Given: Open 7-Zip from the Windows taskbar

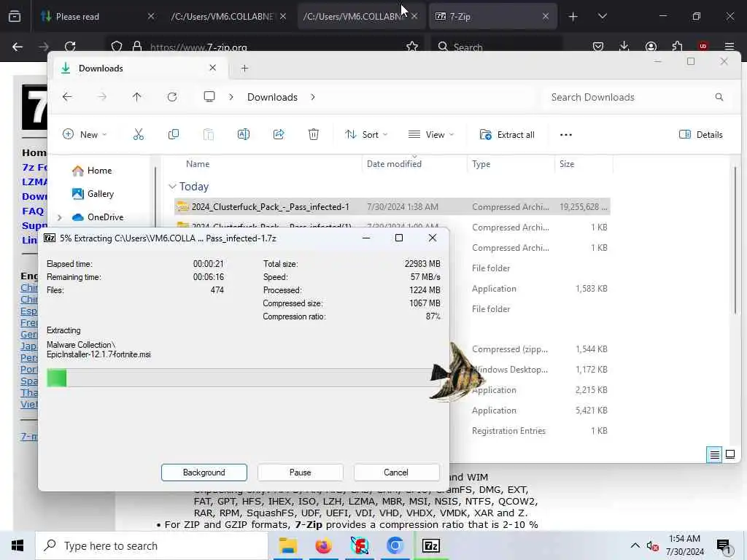Looking at the screenshot, I should [431, 545].
